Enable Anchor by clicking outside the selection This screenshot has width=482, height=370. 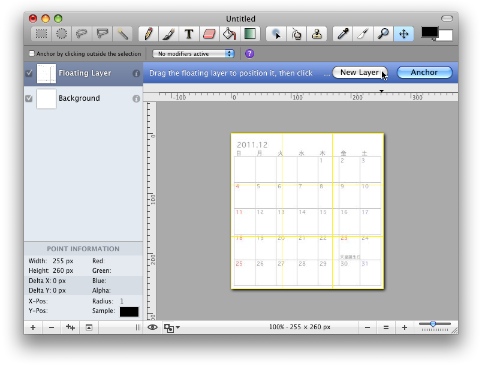[32, 53]
